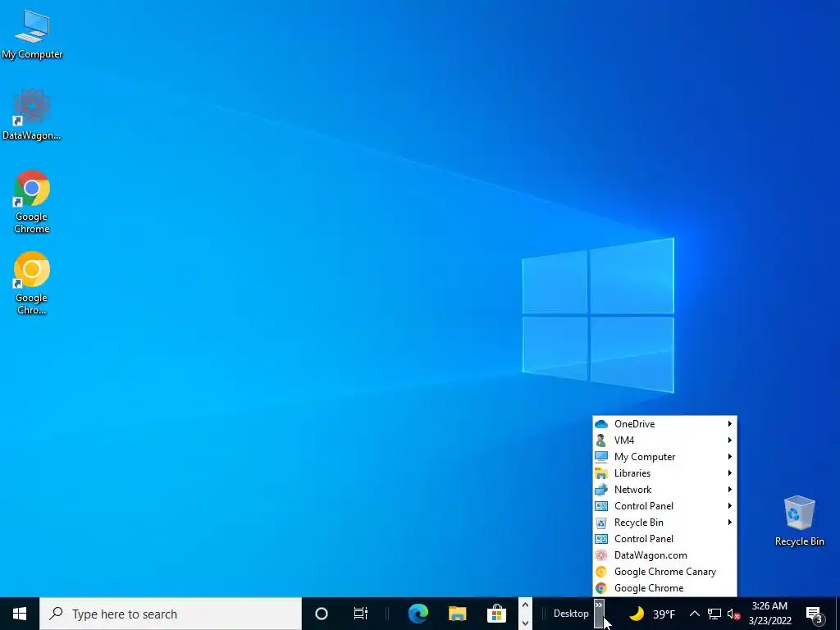The image size is (840, 630).
Task: Click the muted volume speaker icon
Action: click(733, 614)
